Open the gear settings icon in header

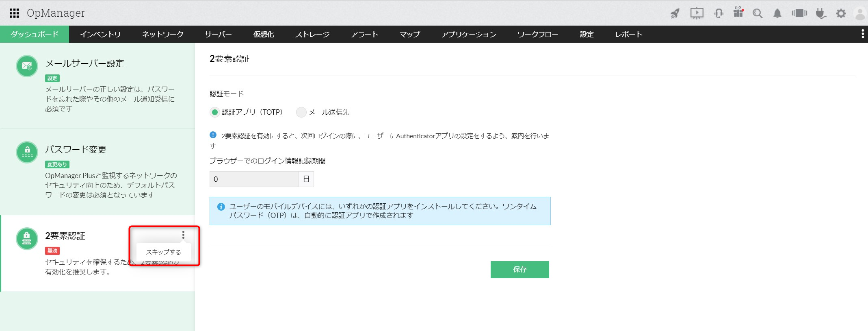[841, 13]
